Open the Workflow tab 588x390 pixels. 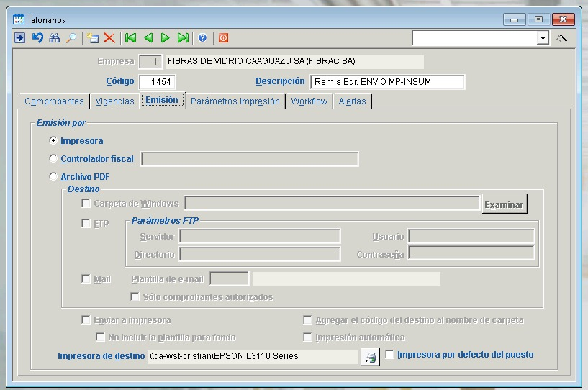click(309, 101)
